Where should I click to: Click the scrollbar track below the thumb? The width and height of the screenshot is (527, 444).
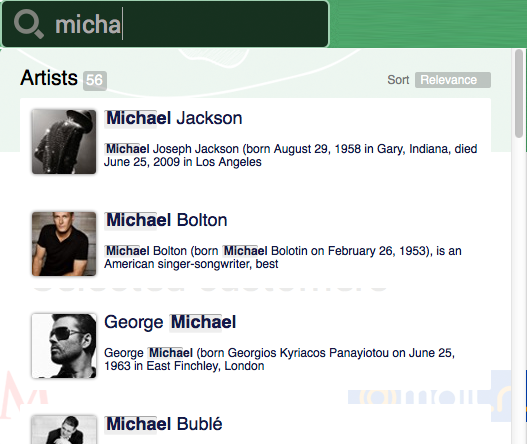(519, 289)
